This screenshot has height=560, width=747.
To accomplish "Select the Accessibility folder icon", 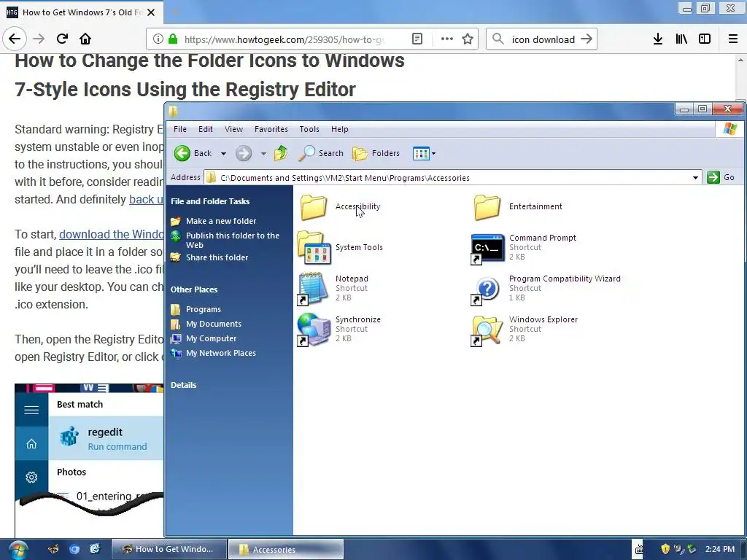I will click(x=314, y=207).
